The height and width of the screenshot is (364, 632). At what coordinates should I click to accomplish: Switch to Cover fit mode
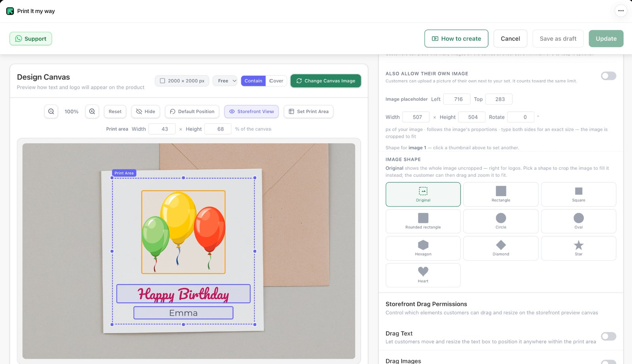click(276, 81)
